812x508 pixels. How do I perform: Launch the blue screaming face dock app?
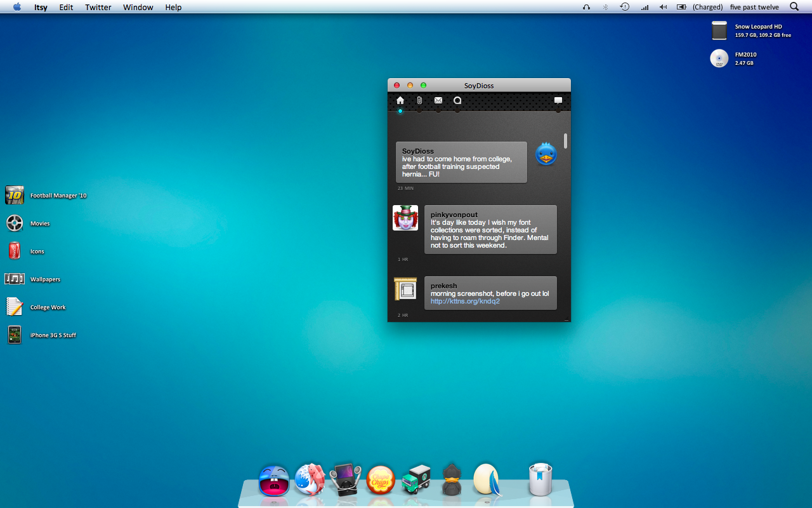[x=274, y=480]
